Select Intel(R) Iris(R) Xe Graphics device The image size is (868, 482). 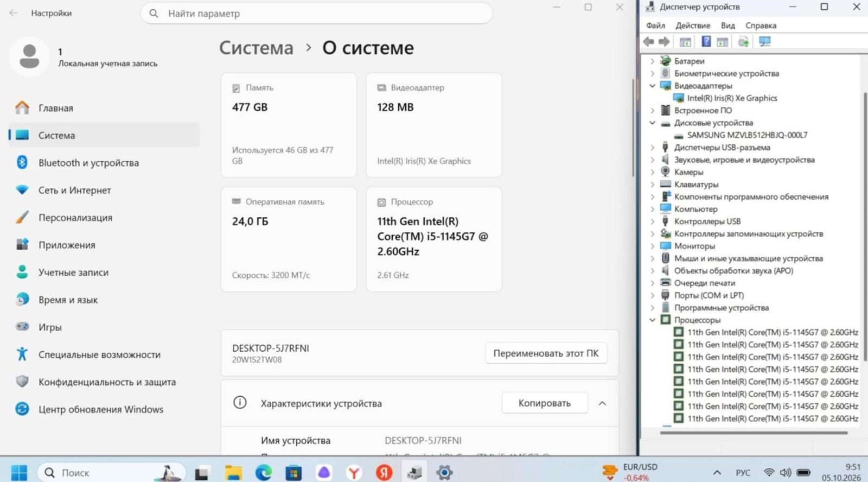click(x=732, y=98)
